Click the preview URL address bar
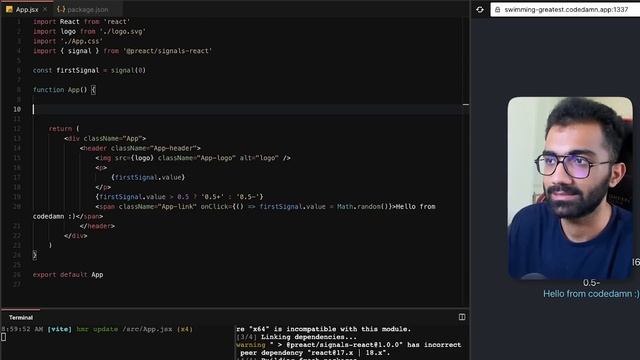640x360 pixels. tap(565, 9)
